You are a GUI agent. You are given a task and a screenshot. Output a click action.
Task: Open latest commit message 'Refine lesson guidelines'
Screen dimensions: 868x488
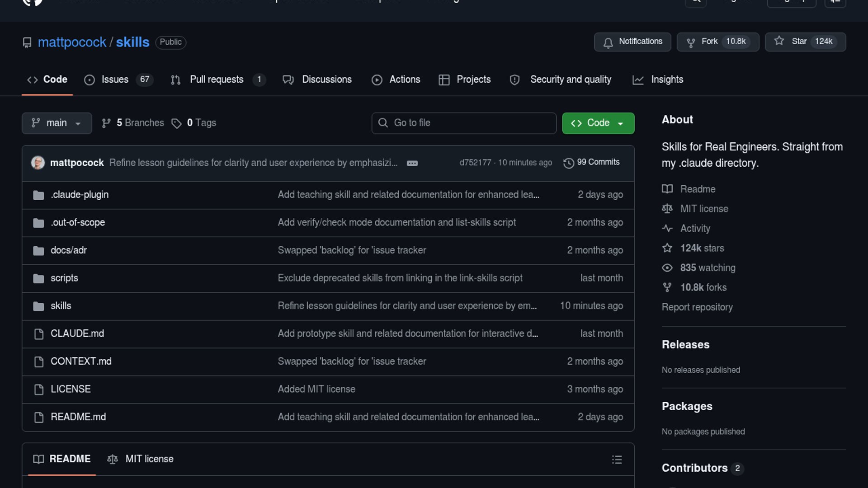tap(254, 163)
